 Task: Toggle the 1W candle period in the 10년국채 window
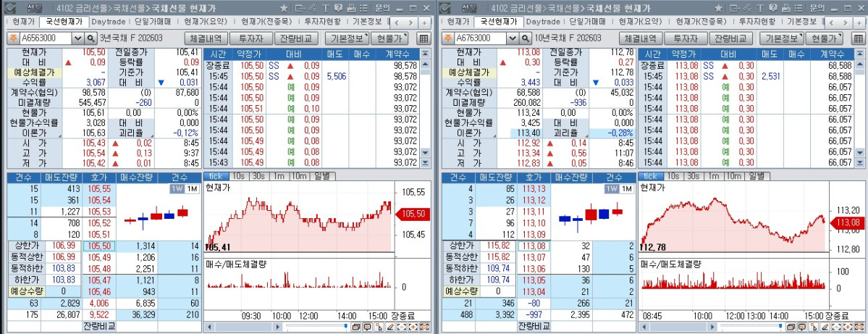[x=611, y=188]
